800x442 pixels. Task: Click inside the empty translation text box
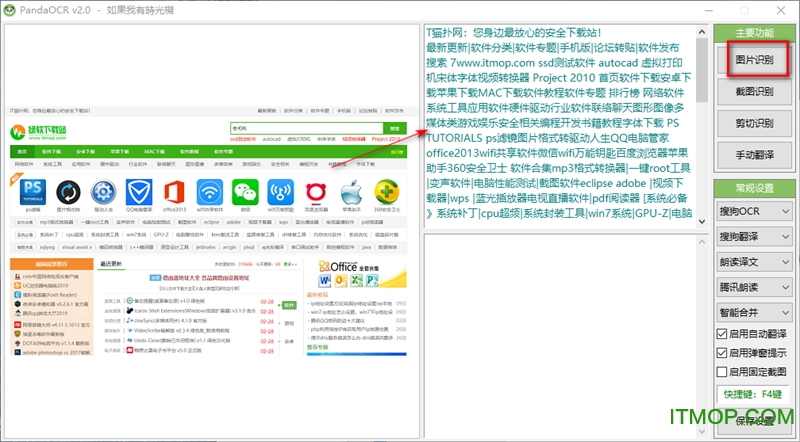pos(560,336)
